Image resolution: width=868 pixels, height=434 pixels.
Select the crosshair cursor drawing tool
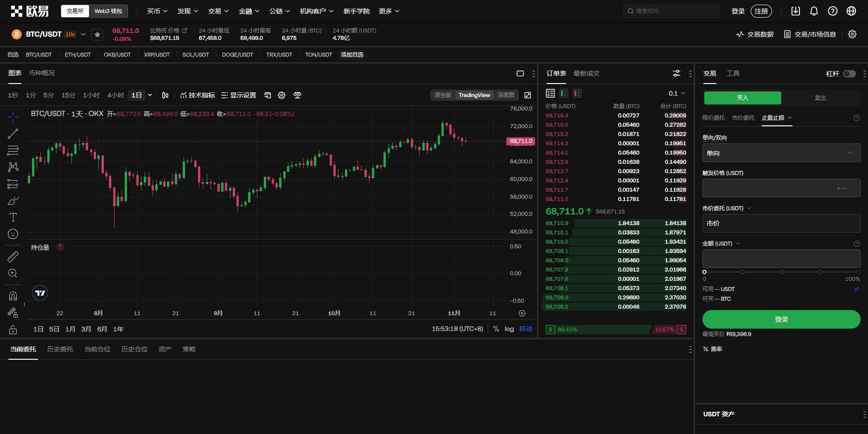click(x=13, y=117)
